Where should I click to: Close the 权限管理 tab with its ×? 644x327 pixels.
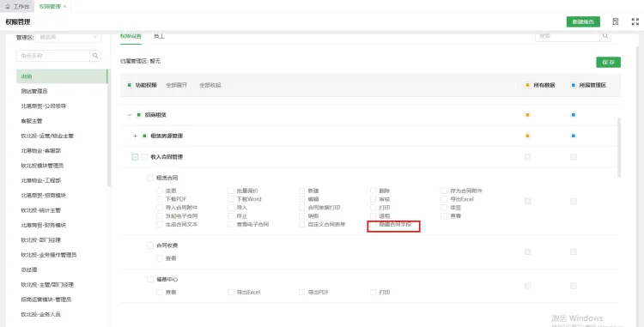65,7
